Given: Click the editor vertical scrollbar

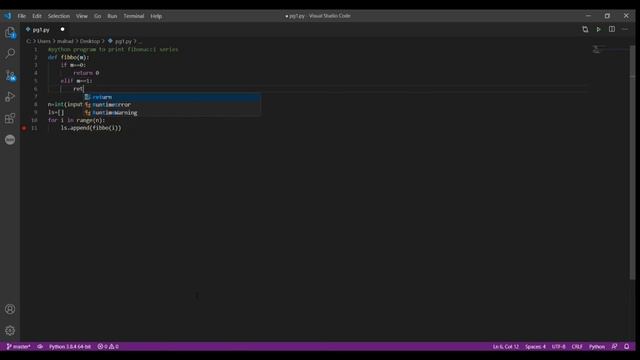Looking at the screenshot, I should click(x=632, y=163).
